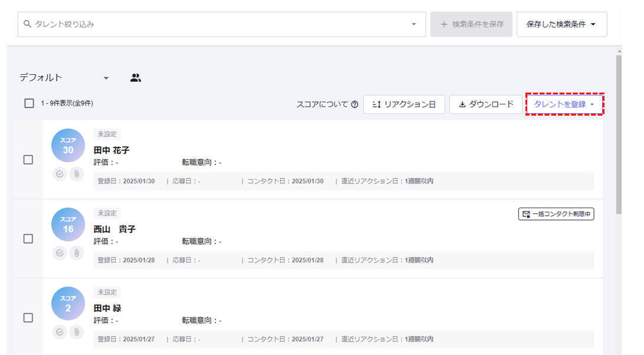Click the paperclip icon under 田中 花子's score
Image resolution: width=644 pixels, height=355 pixels.
[x=77, y=174]
